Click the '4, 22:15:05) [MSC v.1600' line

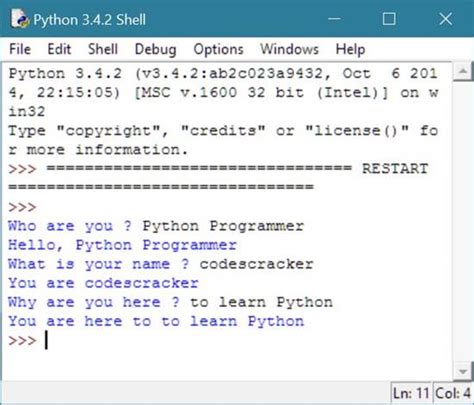[223, 92]
